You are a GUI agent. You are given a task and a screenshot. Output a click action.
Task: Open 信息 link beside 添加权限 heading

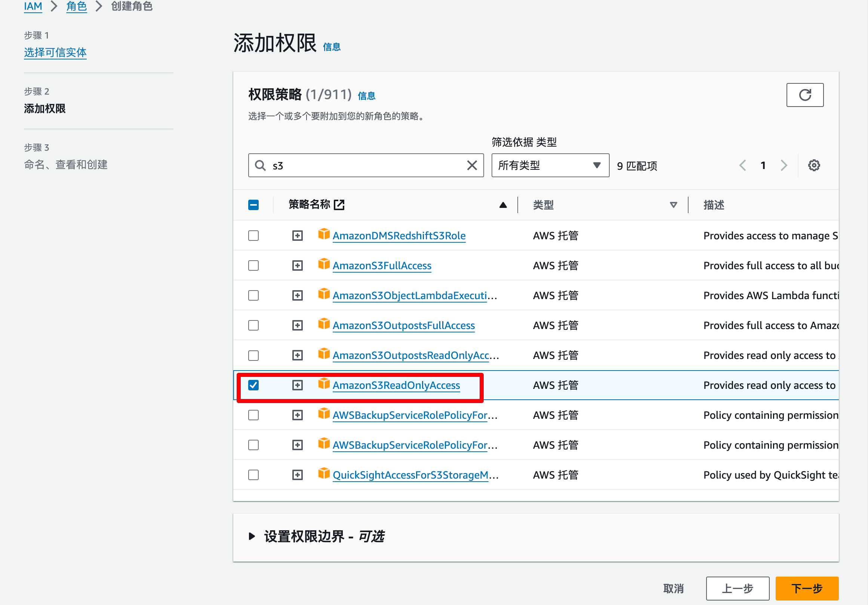click(x=332, y=47)
